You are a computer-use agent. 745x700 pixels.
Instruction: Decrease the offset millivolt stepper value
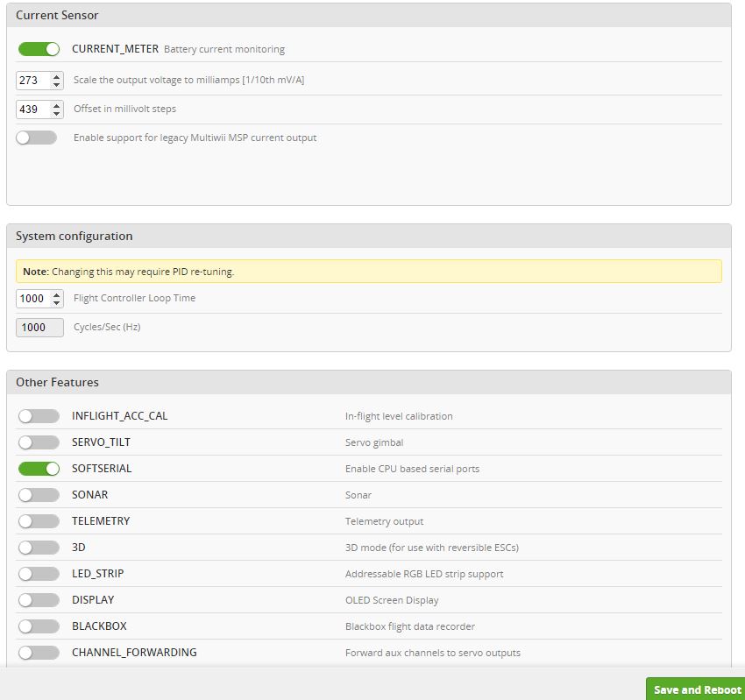pyautogui.click(x=57, y=113)
